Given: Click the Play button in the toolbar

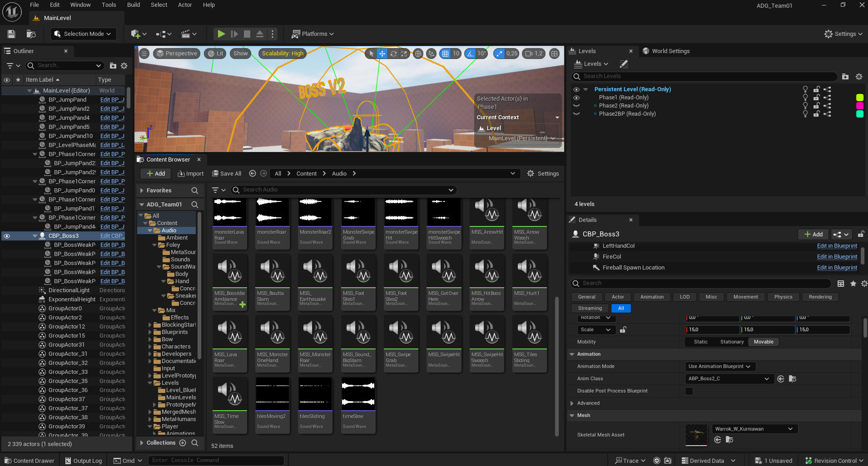Looking at the screenshot, I should 221,34.
